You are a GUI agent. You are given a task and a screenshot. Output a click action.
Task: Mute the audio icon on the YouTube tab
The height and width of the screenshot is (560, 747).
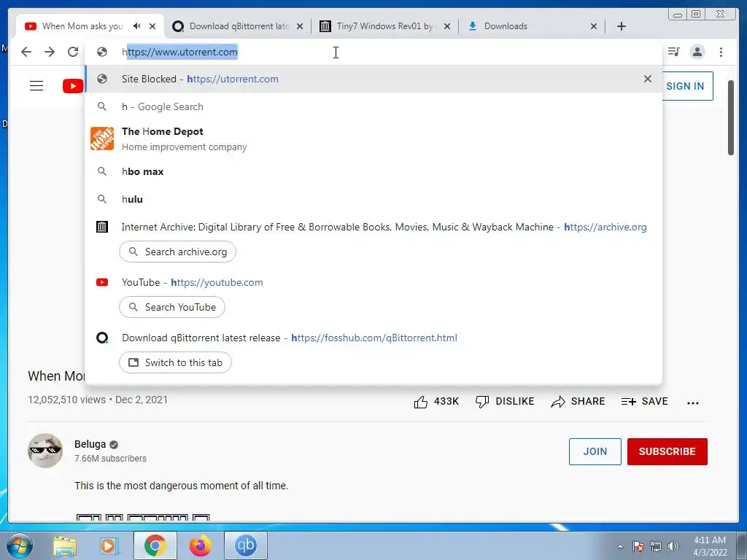[x=137, y=26]
